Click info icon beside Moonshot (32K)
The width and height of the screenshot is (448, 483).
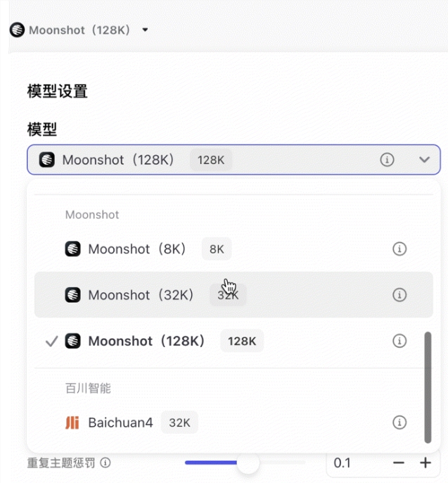coord(399,294)
